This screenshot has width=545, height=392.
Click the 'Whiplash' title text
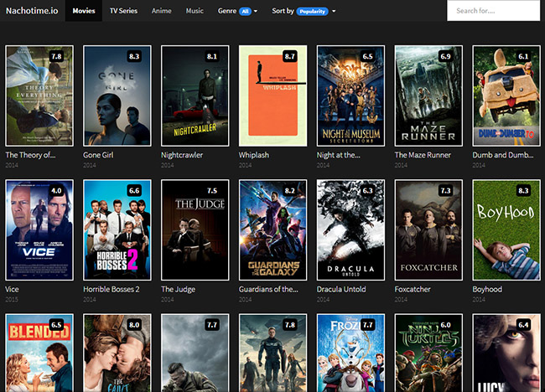254,155
